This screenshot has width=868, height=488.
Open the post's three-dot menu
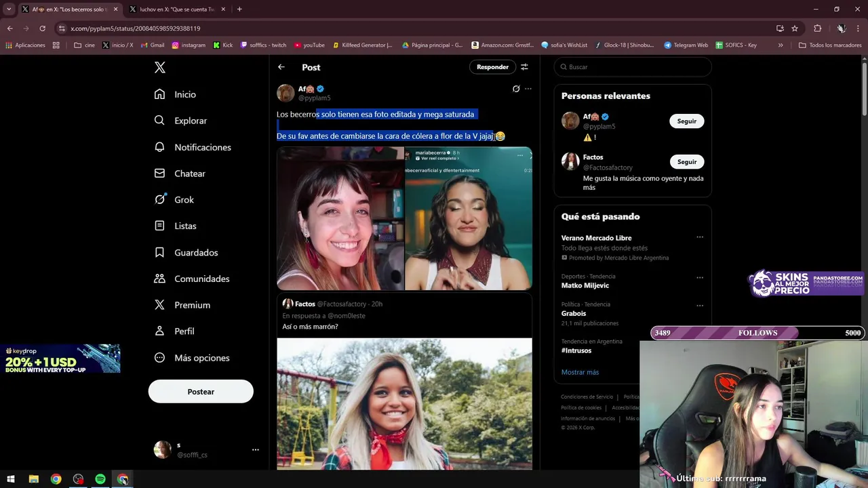(x=528, y=89)
